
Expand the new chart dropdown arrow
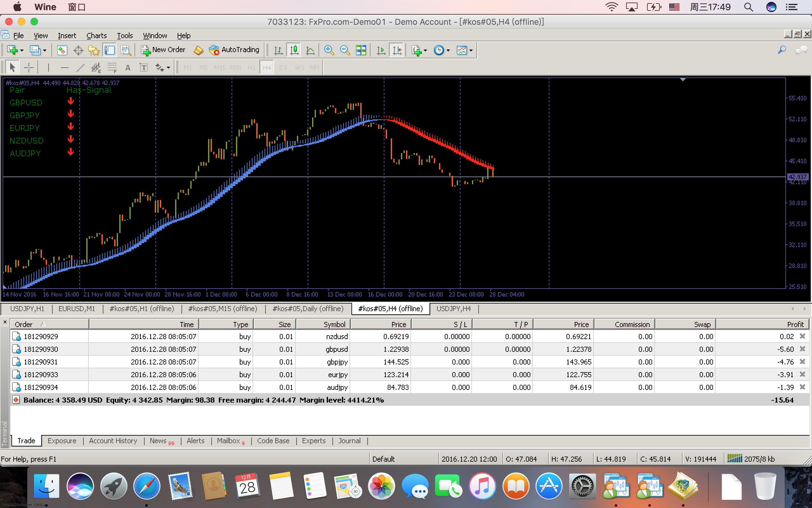point(22,50)
